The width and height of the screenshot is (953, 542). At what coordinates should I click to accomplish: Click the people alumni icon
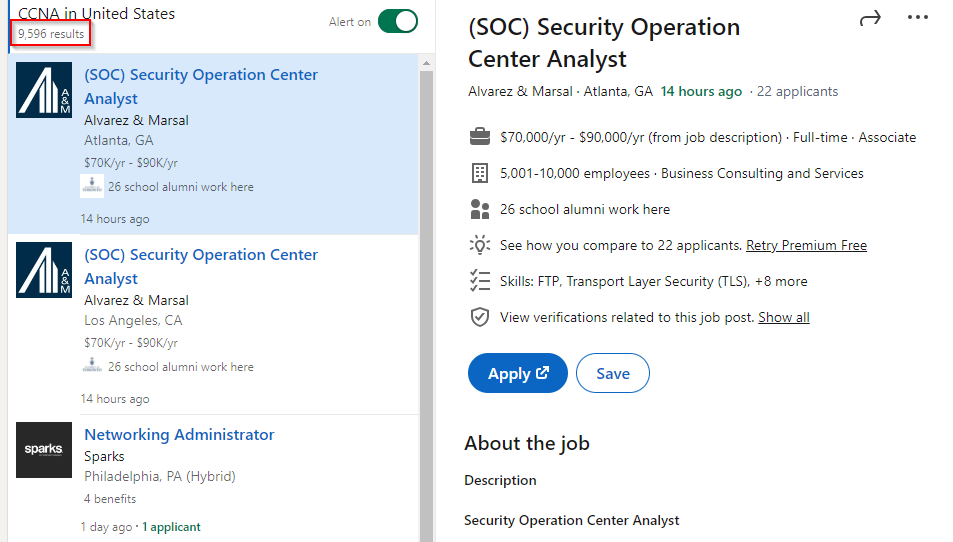(x=480, y=209)
